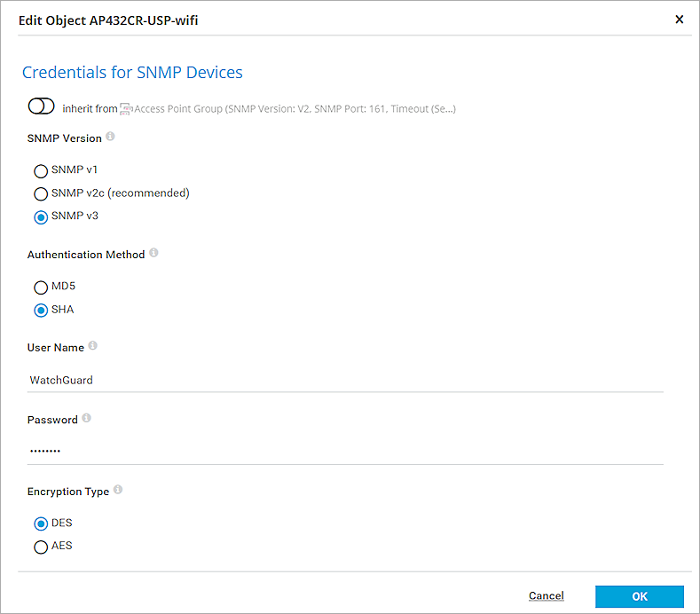Click the info icon beside User Name
The image size is (700, 614).
click(93, 347)
